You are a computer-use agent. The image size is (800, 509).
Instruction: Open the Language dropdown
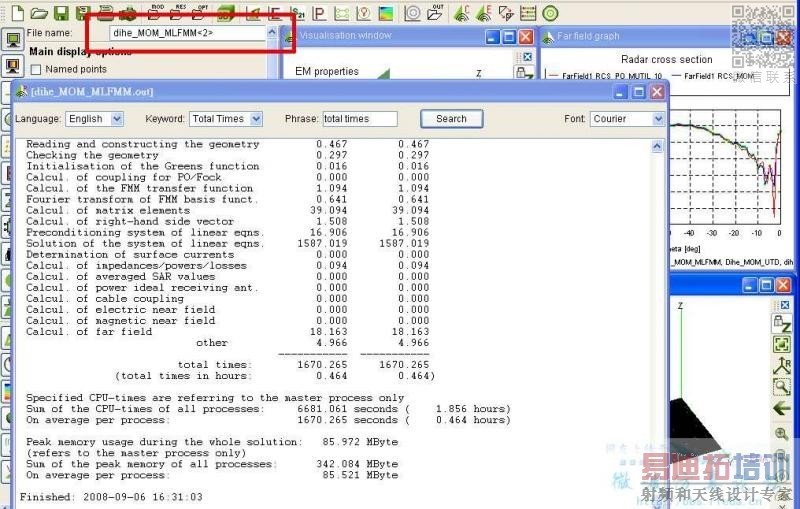117,119
